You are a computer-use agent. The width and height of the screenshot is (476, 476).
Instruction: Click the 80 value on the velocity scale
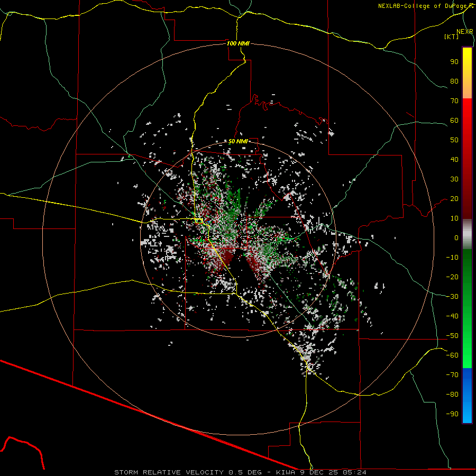coord(454,81)
